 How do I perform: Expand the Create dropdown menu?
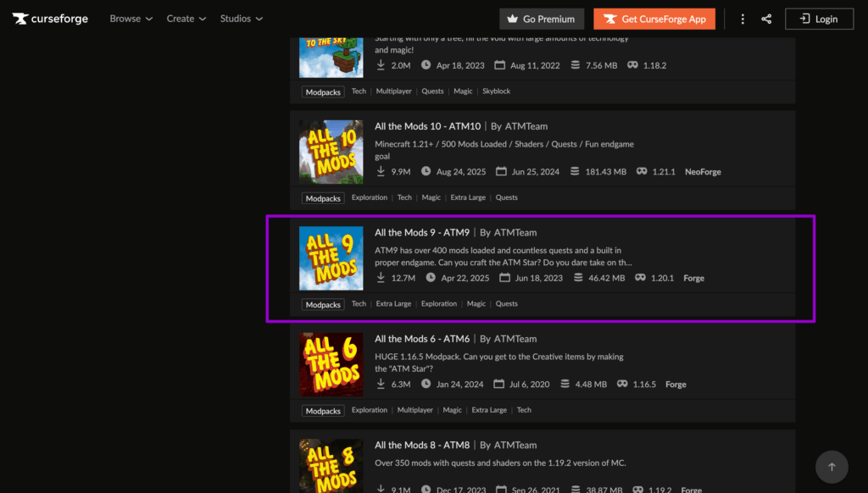coord(186,19)
